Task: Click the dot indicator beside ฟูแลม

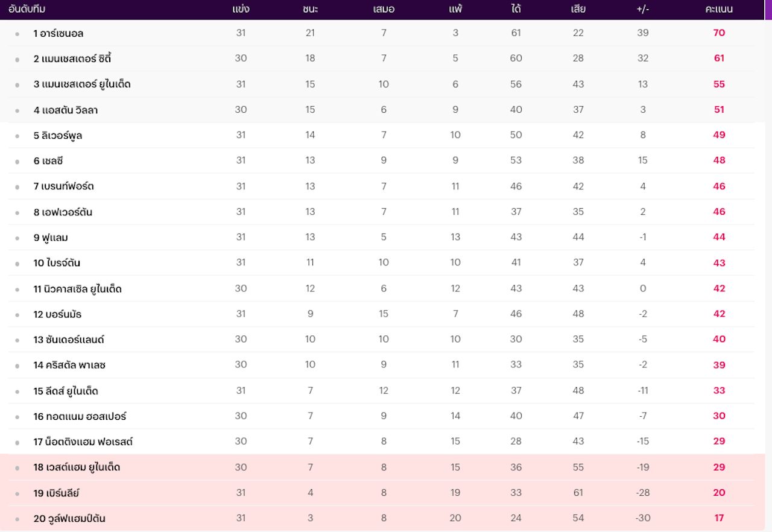Action: click(17, 238)
